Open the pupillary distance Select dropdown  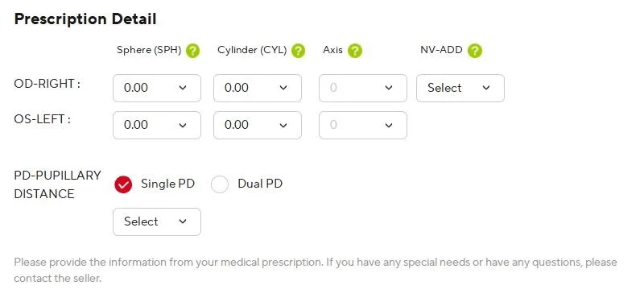pyautogui.click(x=157, y=222)
